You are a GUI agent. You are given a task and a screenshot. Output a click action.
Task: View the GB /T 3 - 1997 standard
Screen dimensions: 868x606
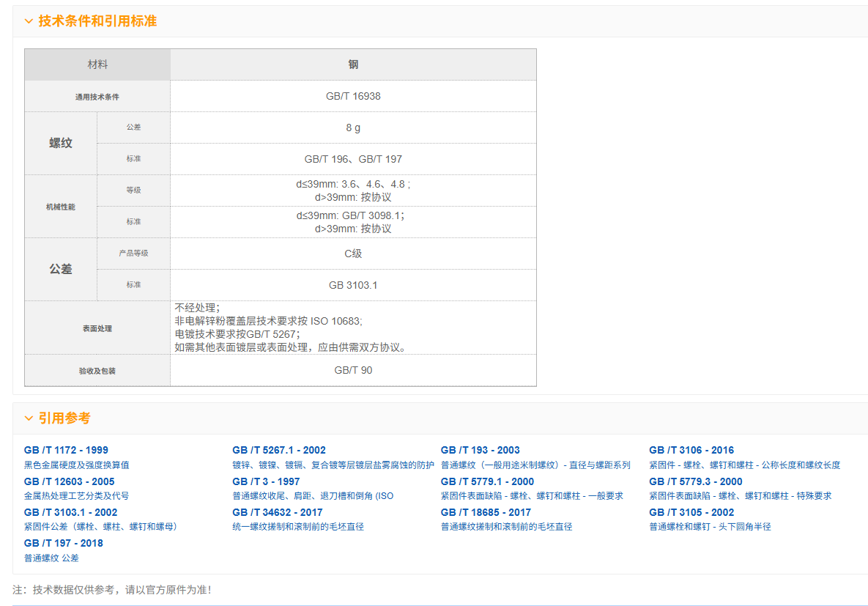[x=266, y=481]
